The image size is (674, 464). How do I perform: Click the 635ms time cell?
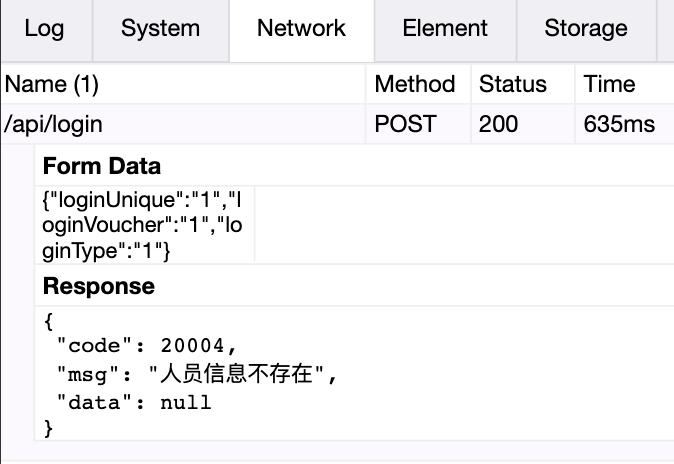click(619, 125)
